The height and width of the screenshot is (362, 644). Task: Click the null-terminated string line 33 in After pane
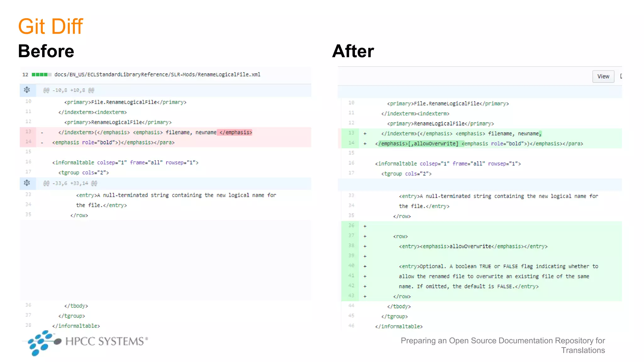pos(498,196)
